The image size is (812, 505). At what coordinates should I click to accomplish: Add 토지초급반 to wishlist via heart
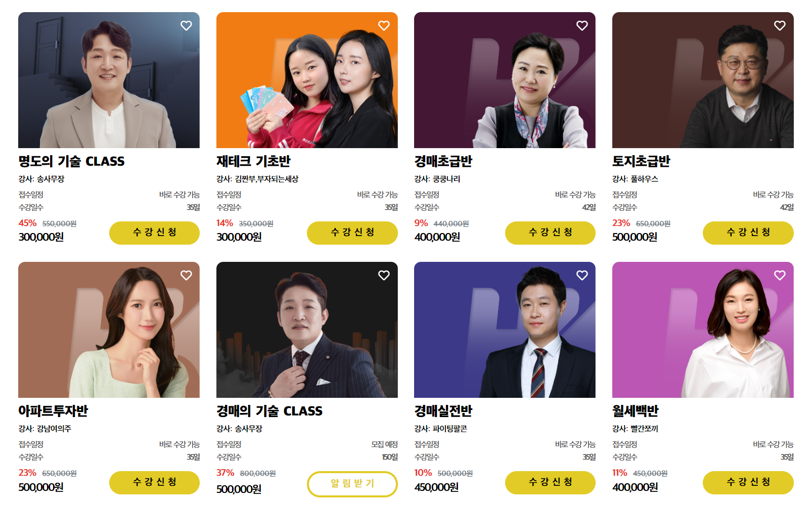point(780,26)
